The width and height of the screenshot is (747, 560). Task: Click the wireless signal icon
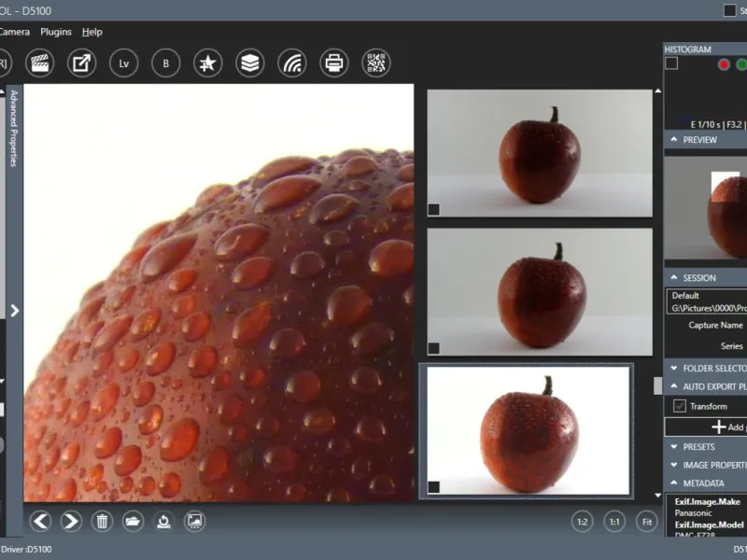pos(292,63)
